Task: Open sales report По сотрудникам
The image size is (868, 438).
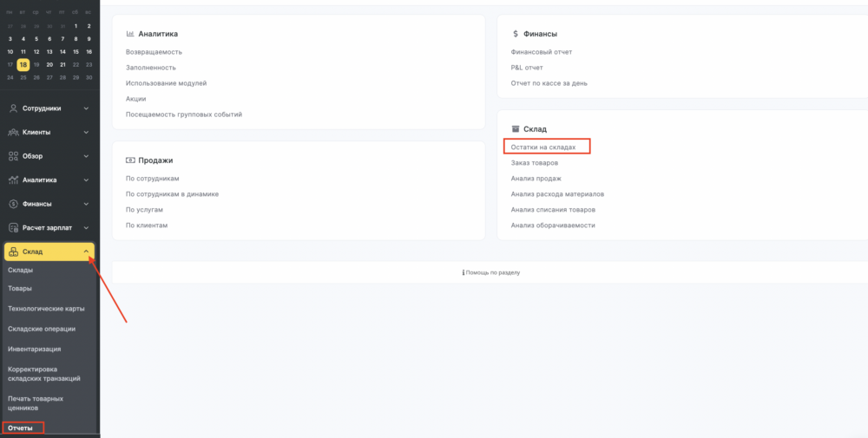Action: (x=152, y=179)
